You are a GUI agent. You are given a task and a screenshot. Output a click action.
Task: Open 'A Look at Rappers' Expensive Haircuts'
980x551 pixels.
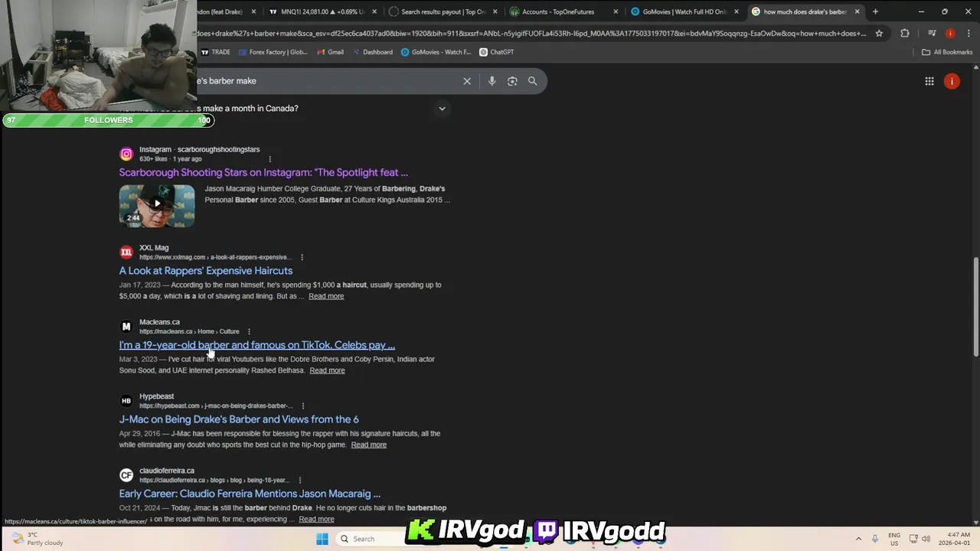click(x=205, y=271)
